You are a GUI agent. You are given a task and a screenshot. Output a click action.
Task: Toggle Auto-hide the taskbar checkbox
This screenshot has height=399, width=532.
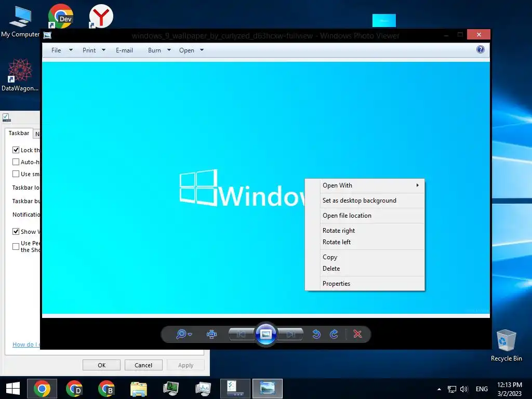tap(16, 162)
